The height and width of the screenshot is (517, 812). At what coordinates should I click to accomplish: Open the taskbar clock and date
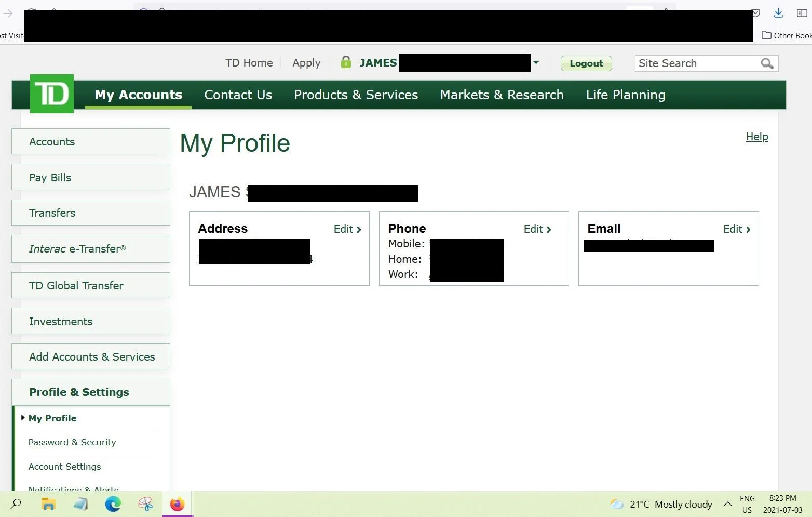tap(782, 504)
